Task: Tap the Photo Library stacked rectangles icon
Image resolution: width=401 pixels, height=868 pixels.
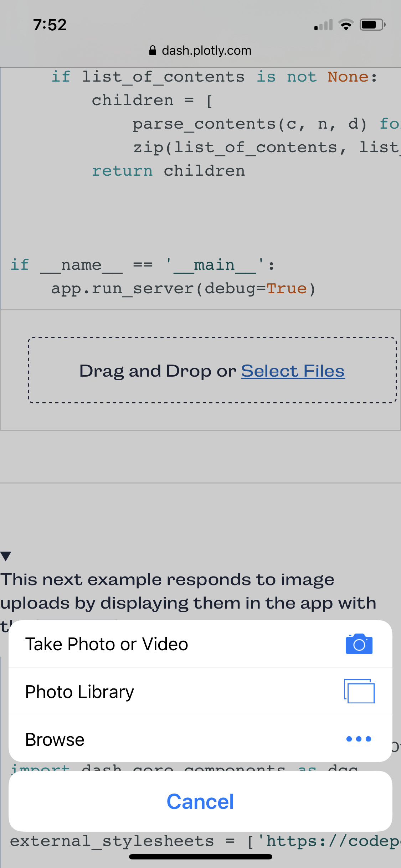Action: click(359, 691)
